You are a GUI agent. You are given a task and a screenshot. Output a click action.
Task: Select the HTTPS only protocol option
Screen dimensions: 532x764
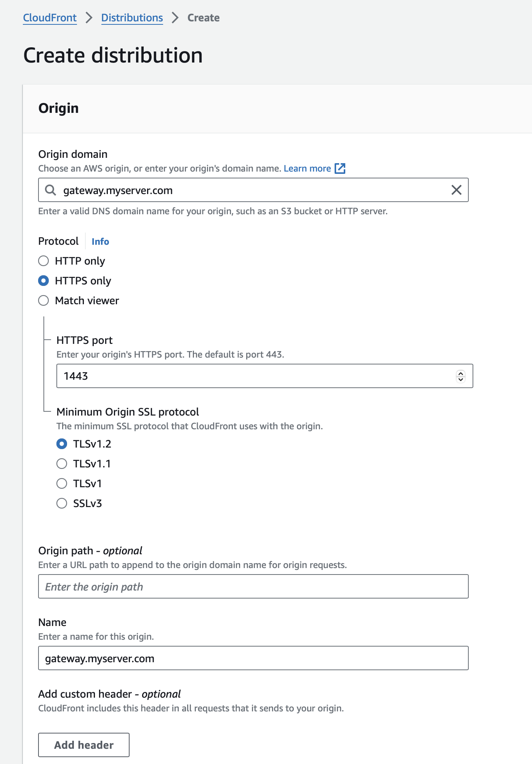tap(44, 281)
